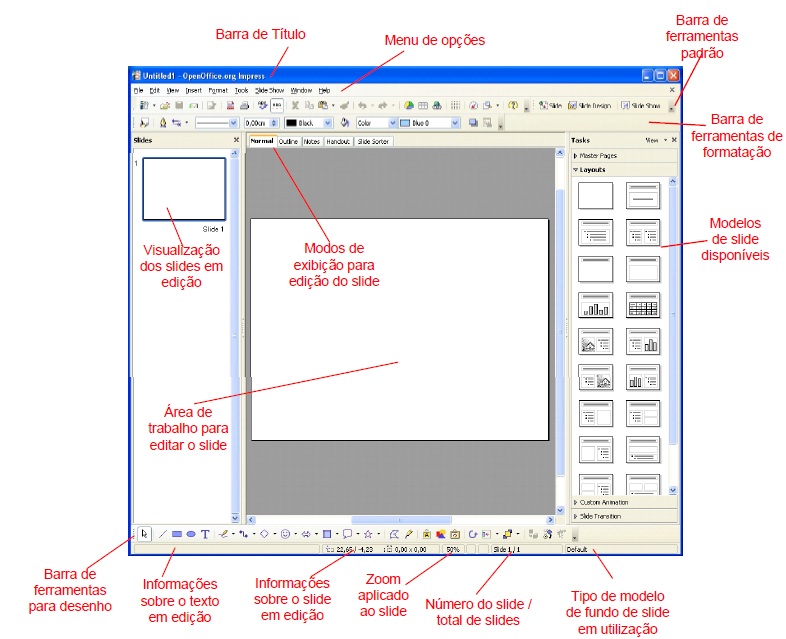Viewport: 786px width, 639px height.
Task: Choose the title with chart layout
Action: coord(595,305)
